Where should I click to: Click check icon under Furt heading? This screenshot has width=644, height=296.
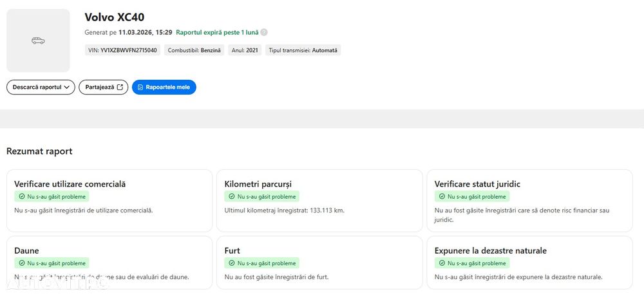tap(232, 263)
